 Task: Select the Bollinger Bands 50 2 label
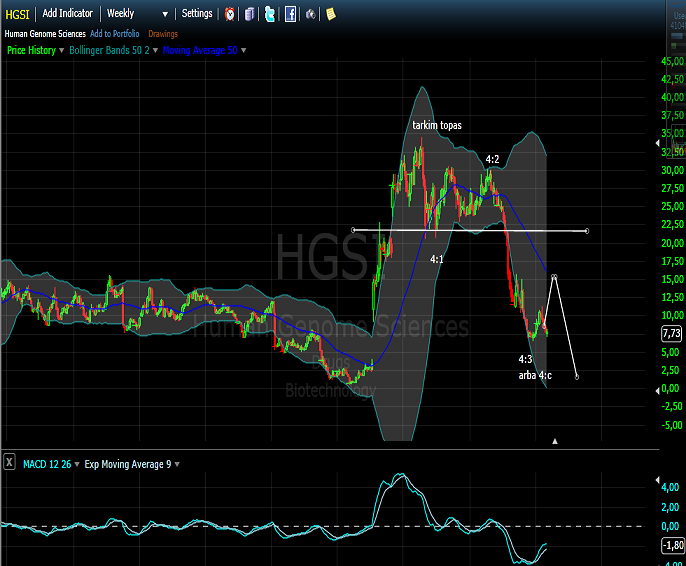(109, 50)
